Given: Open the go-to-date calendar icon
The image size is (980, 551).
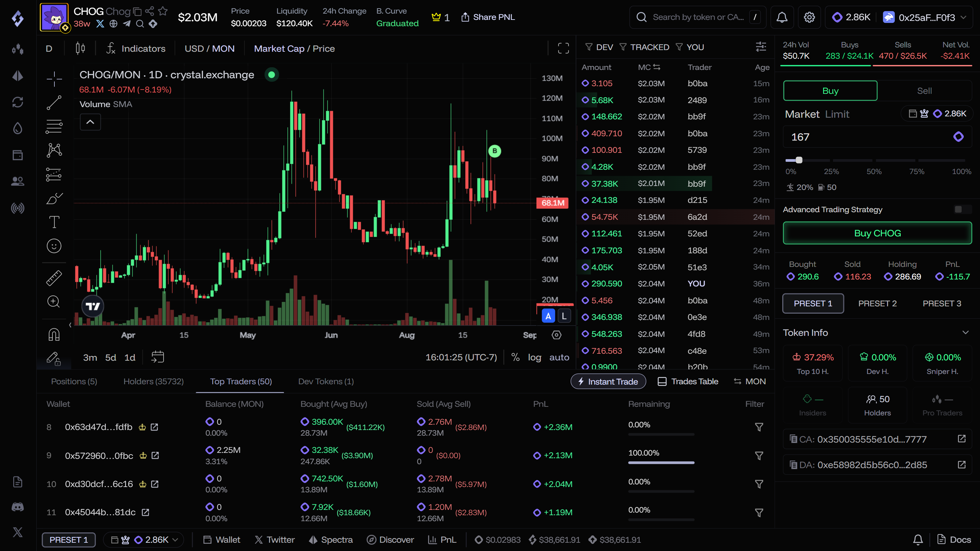Looking at the screenshot, I should click(158, 357).
